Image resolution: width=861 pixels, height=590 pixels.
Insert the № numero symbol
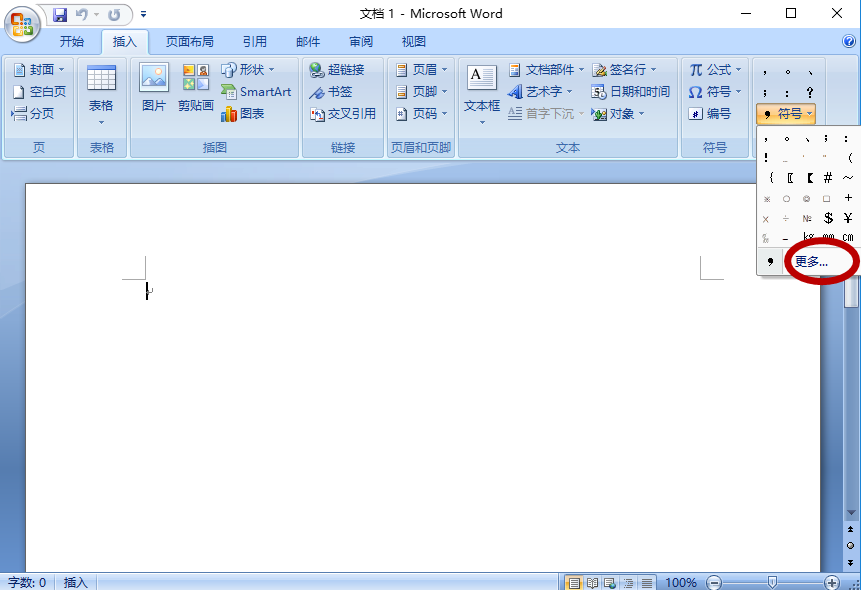point(807,218)
